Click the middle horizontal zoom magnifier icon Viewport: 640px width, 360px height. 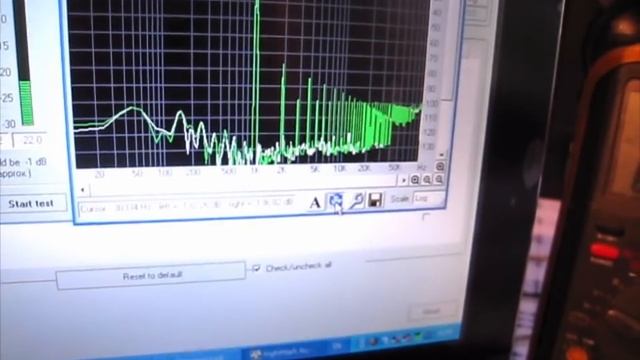[x=427, y=180]
